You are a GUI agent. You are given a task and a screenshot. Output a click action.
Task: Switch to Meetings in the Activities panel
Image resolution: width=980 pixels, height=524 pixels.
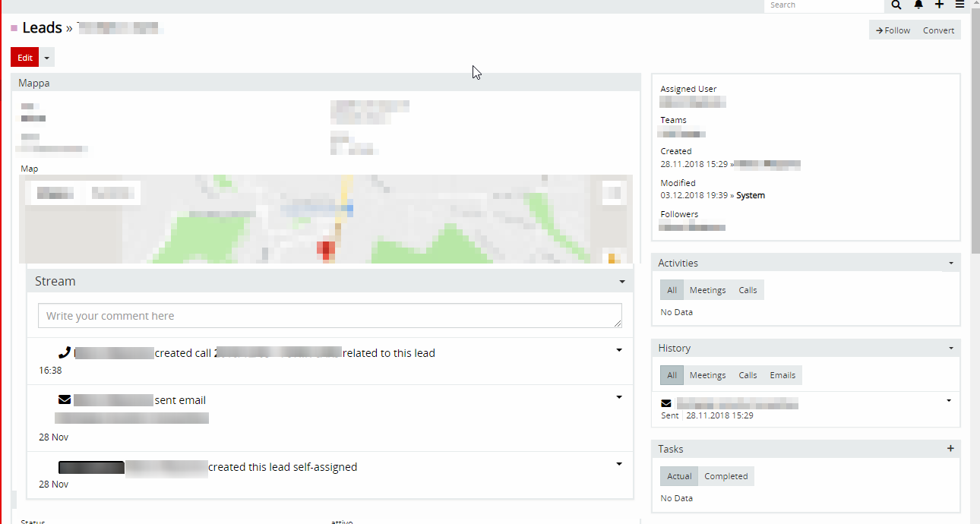tap(707, 290)
